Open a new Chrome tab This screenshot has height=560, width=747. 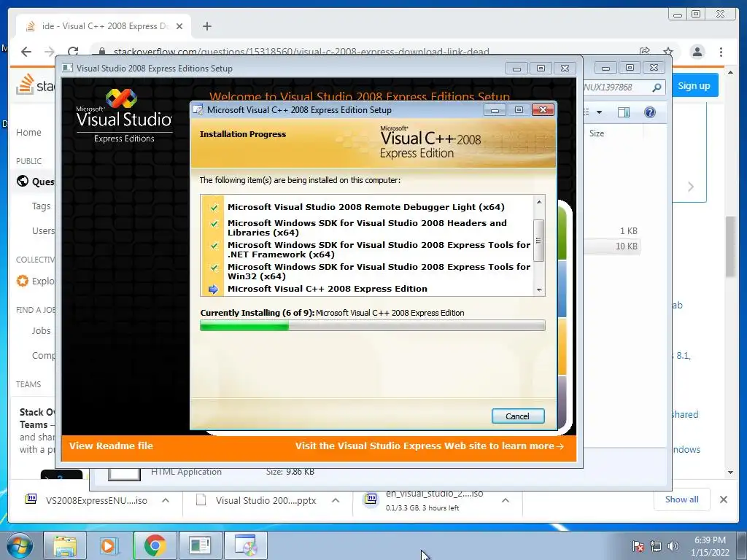pos(206,26)
